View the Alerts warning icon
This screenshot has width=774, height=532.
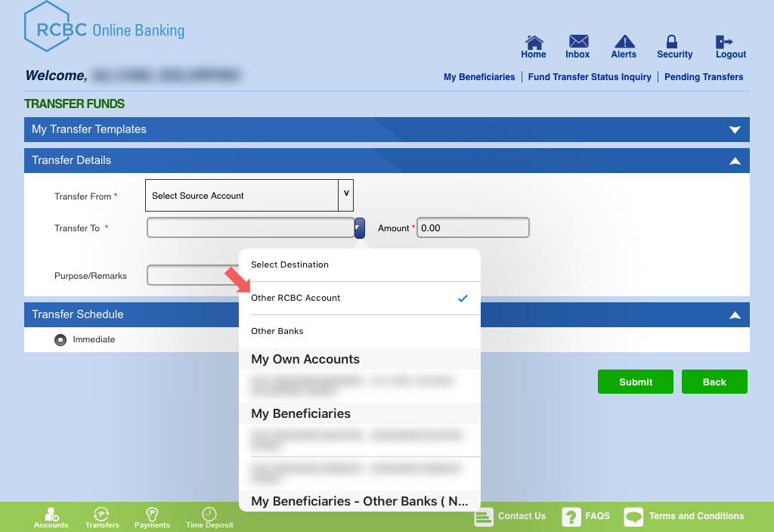[x=624, y=42]
